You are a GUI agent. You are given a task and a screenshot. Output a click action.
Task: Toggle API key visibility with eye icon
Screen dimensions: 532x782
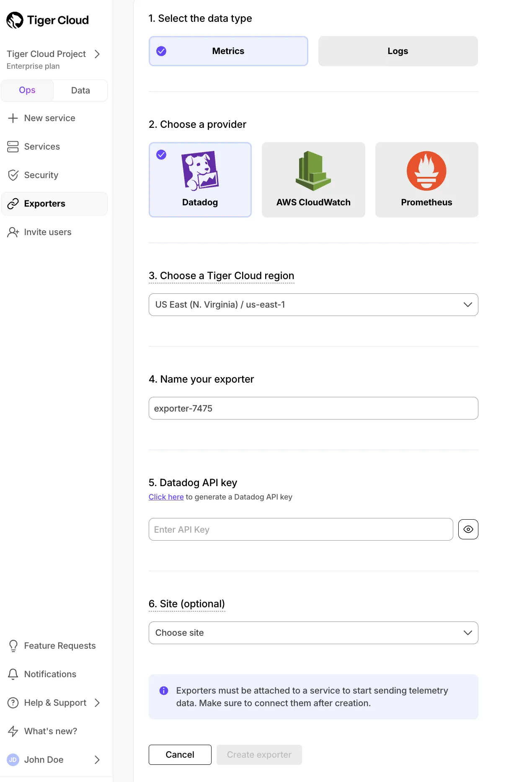(x=468, y=529)
